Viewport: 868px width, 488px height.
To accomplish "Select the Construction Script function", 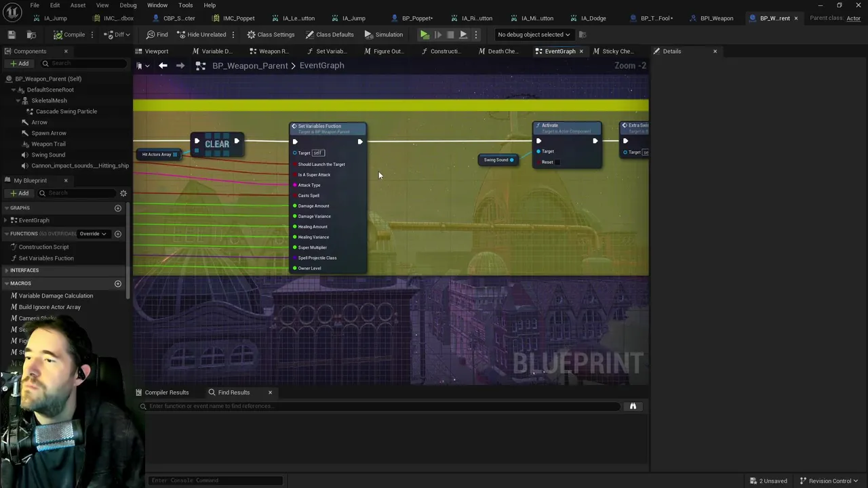I will click(x=43, y=247).
